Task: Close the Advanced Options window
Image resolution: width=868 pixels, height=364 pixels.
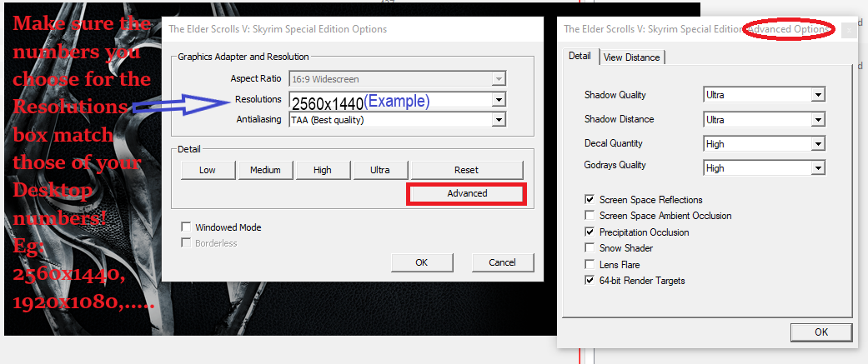Action: (849, 31)
